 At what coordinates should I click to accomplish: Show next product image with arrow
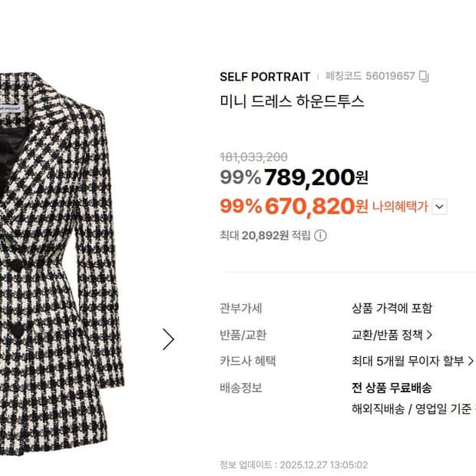[x=168, y=339]
